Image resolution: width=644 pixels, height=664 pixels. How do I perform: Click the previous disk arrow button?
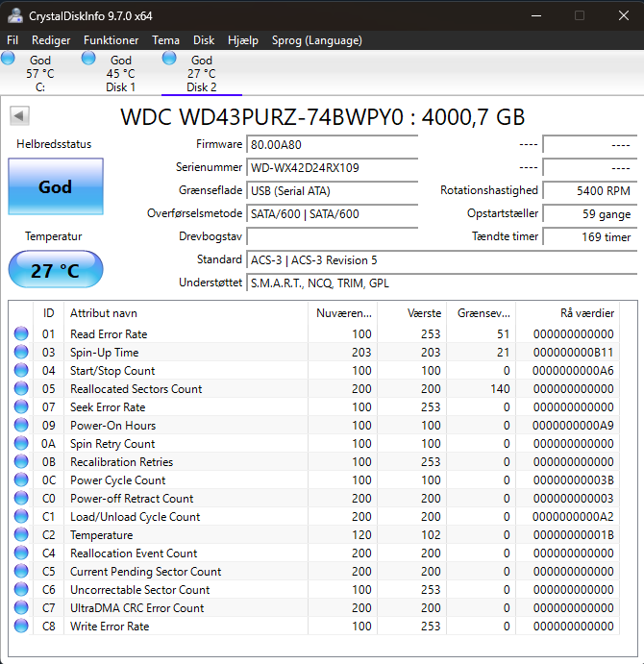coord(19,116)
